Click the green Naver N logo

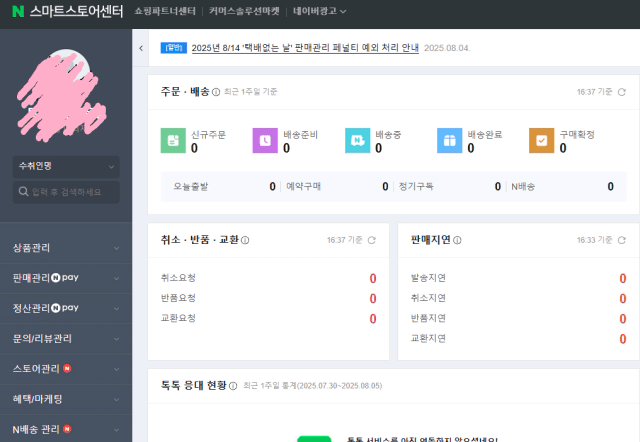tap(18, 11)
